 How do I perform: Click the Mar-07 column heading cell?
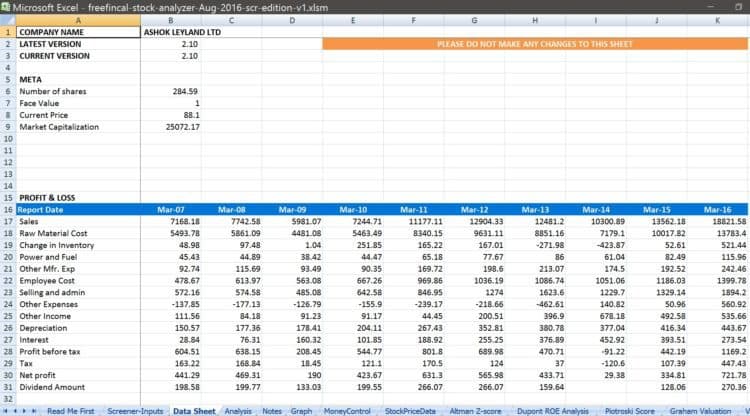(x=171, y=209)
